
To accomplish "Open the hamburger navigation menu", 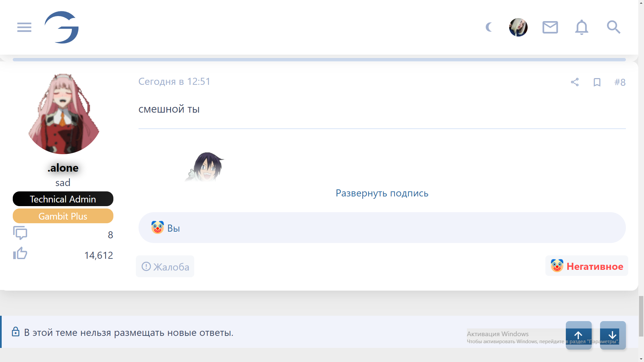I will tap(24, 27).
